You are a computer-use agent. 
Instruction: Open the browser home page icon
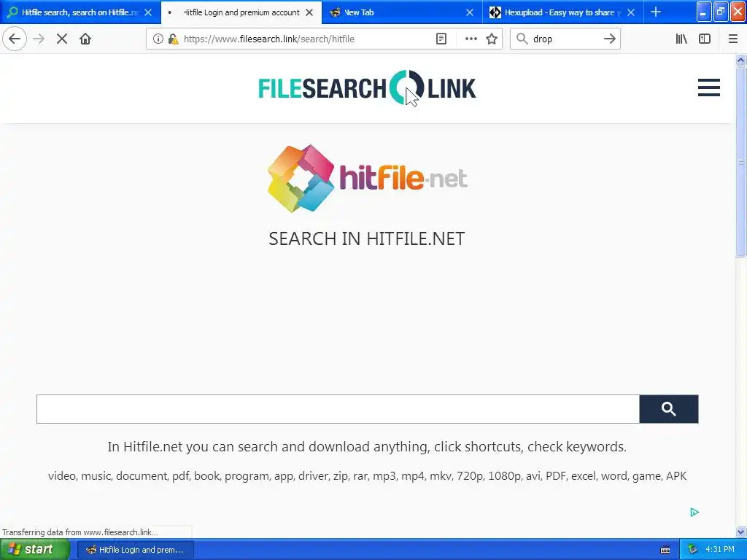coord(85,39)
